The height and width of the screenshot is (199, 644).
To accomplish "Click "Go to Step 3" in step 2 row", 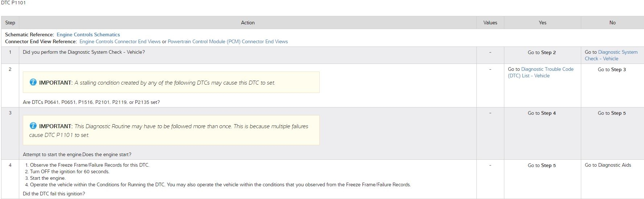I will 611,69.
